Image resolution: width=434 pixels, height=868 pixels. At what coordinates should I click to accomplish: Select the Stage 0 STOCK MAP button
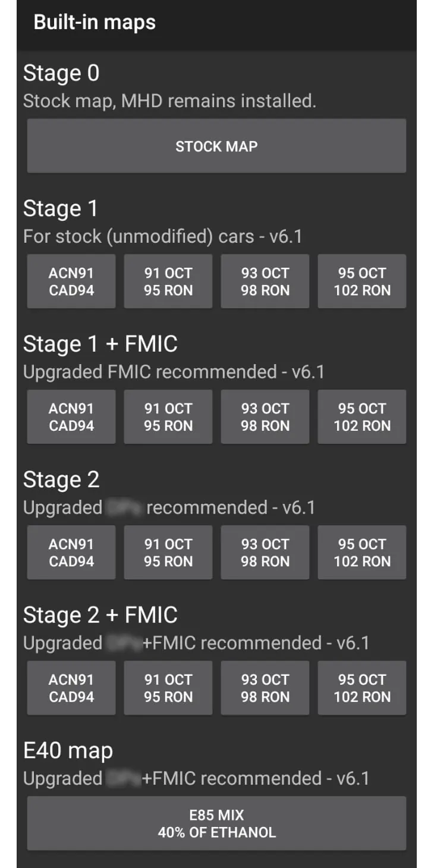coord(216,146)
